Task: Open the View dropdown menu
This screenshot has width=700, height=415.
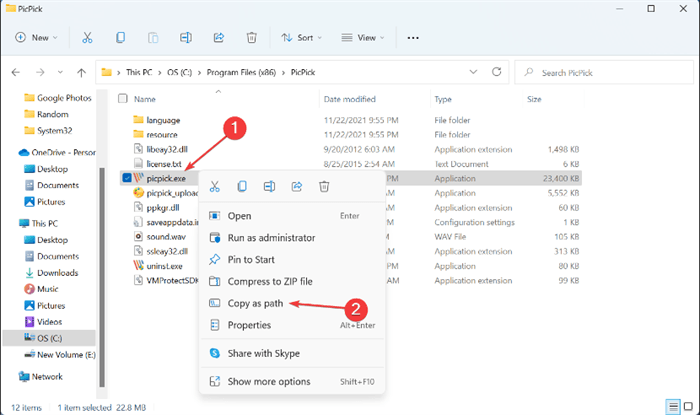Action: 362,38
